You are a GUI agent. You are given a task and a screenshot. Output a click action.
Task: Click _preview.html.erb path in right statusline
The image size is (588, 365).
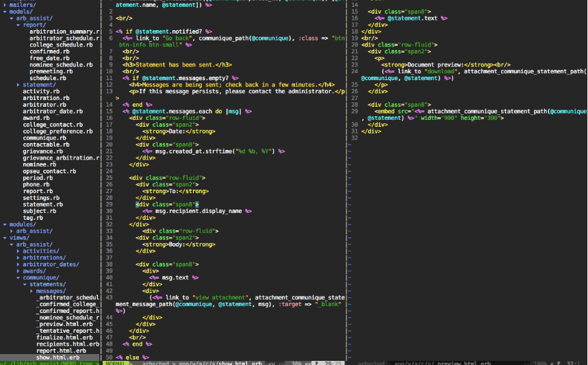(x=442, y=363)
